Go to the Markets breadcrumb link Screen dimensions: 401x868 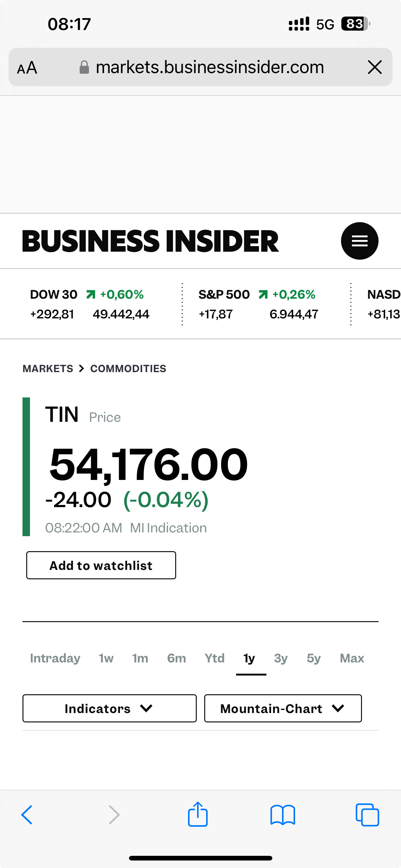48,369
